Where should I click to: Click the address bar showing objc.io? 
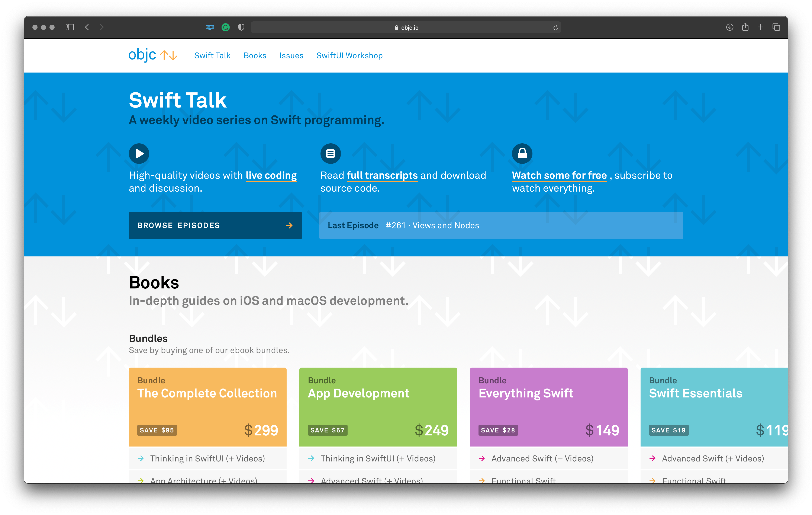(406, 28)
